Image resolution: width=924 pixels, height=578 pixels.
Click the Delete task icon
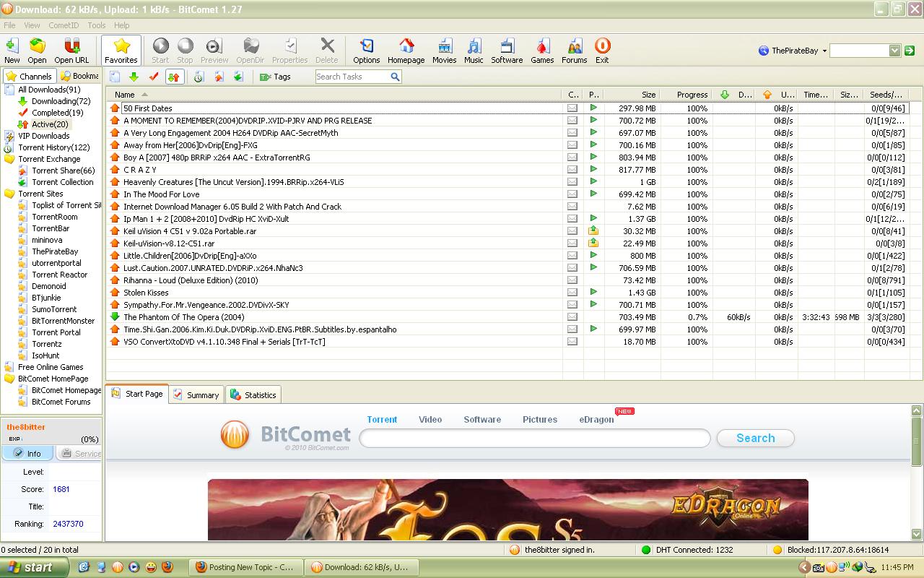point(327,49)
